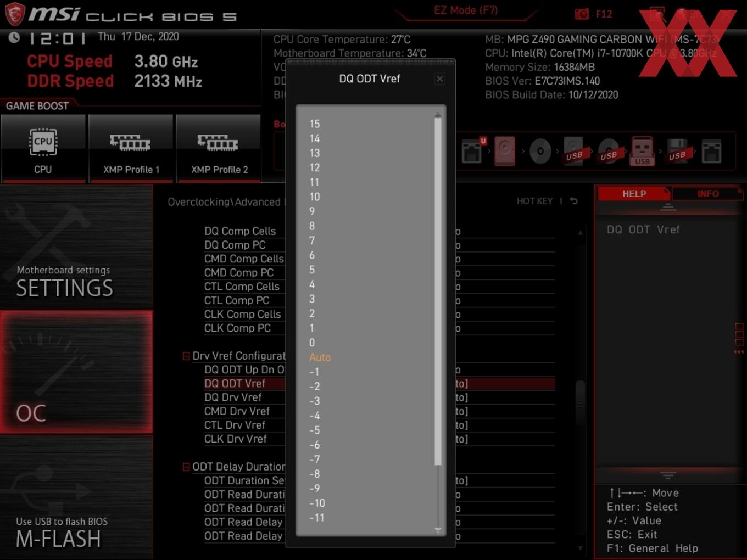Switch to EZ Mode (F7)
Viewport: 747px width, 560px height.
click(x=466, y=10)
